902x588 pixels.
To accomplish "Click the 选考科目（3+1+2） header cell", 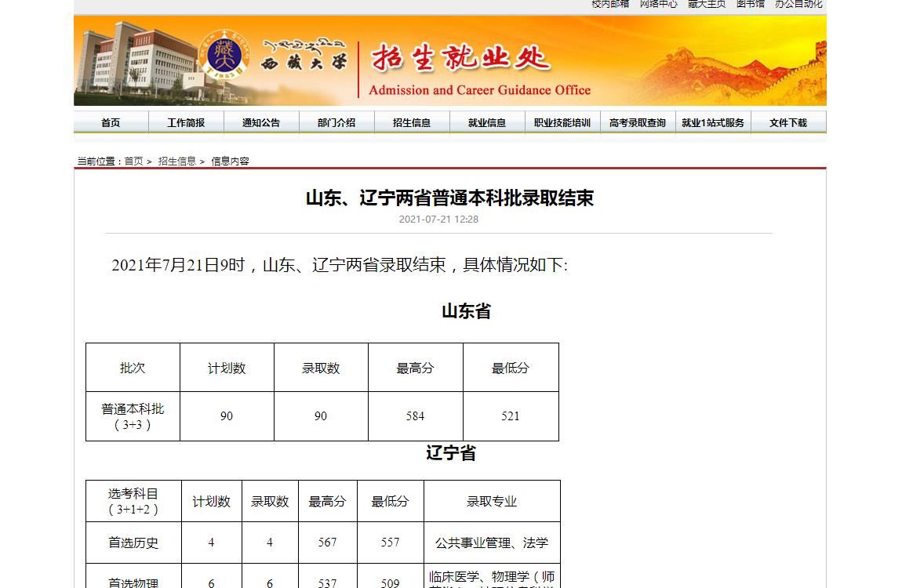I will point(133,501).
